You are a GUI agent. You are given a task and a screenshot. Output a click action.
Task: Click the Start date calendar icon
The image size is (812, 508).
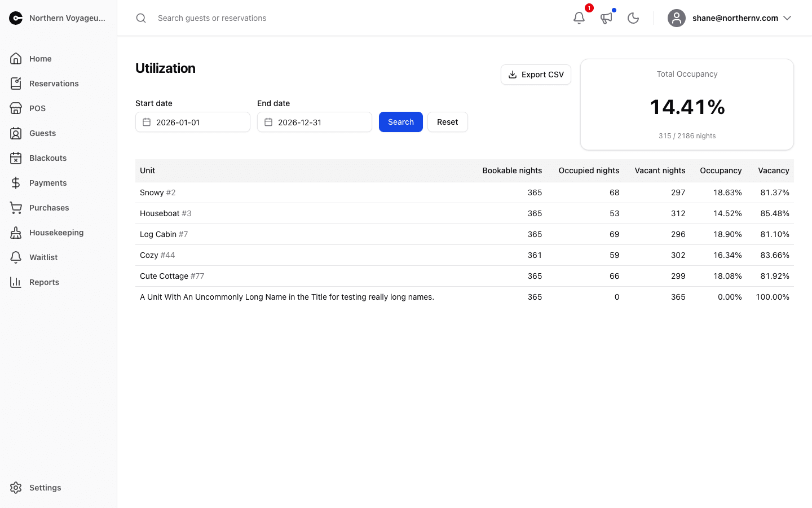click(147, 122)
